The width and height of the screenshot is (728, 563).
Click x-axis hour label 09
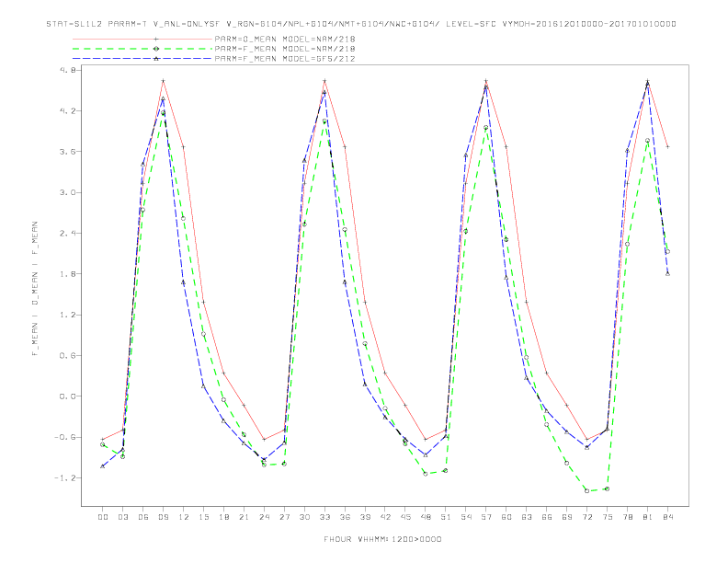(x=164, y=517)
